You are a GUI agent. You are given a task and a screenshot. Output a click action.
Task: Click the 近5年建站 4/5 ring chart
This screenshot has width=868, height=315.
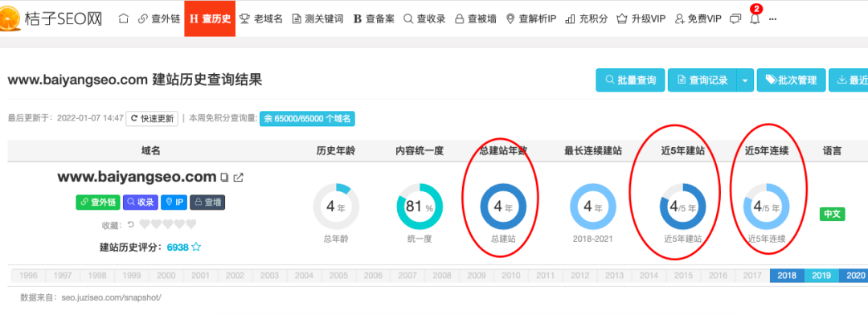pyautogui.click(x=682, y=207)
